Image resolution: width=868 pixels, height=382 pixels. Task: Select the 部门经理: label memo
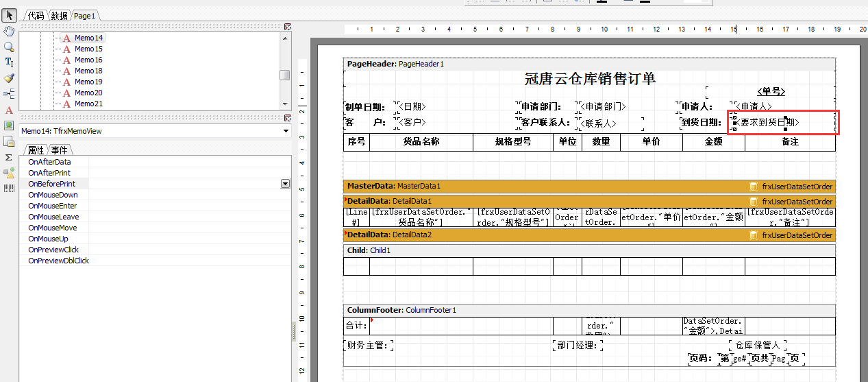tap(578, 345)
